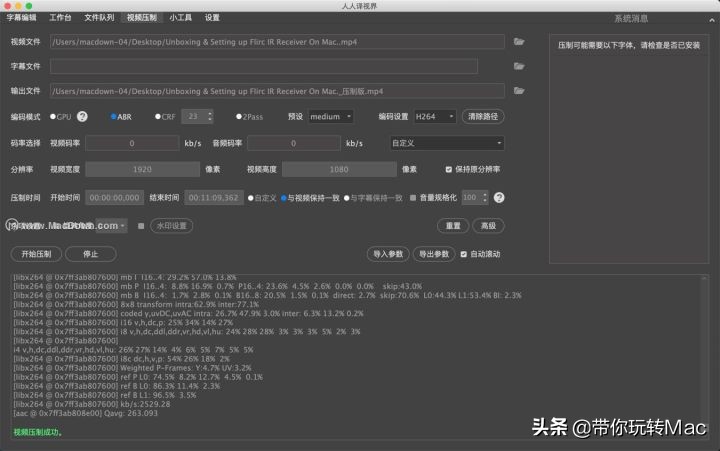720x451 pixels.
Task: Click the 视频压制成功 status message
Action: pyautogui.click(x=38, y=432)
